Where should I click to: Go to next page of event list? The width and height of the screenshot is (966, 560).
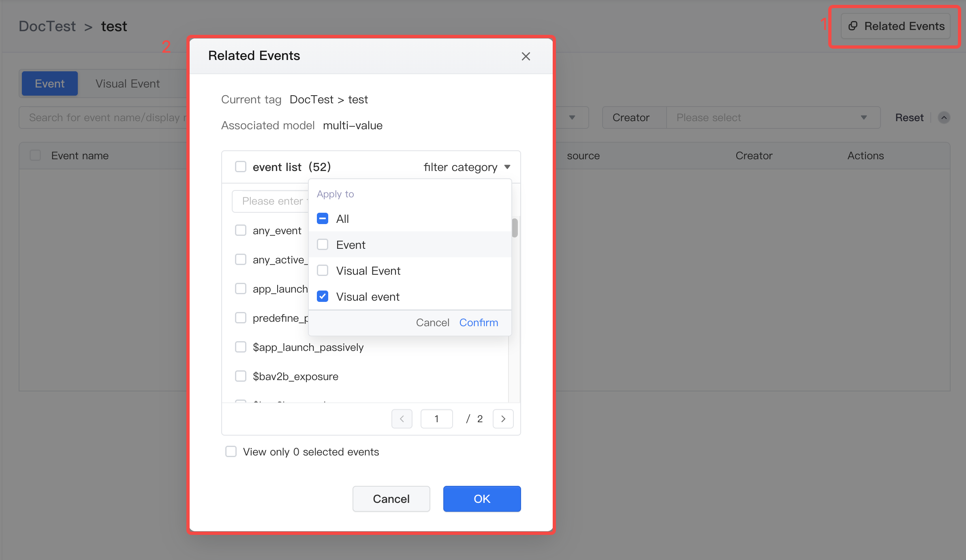click(x=503, y=419)
